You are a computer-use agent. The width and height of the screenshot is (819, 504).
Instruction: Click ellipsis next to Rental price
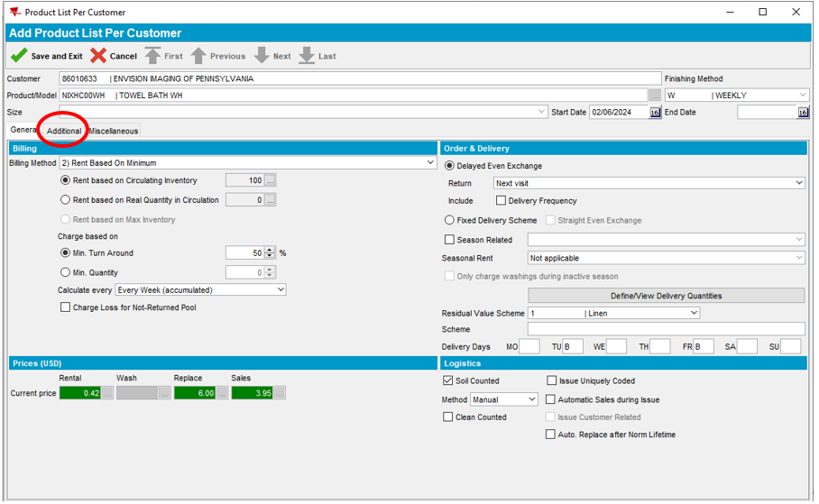pos(106,393)
